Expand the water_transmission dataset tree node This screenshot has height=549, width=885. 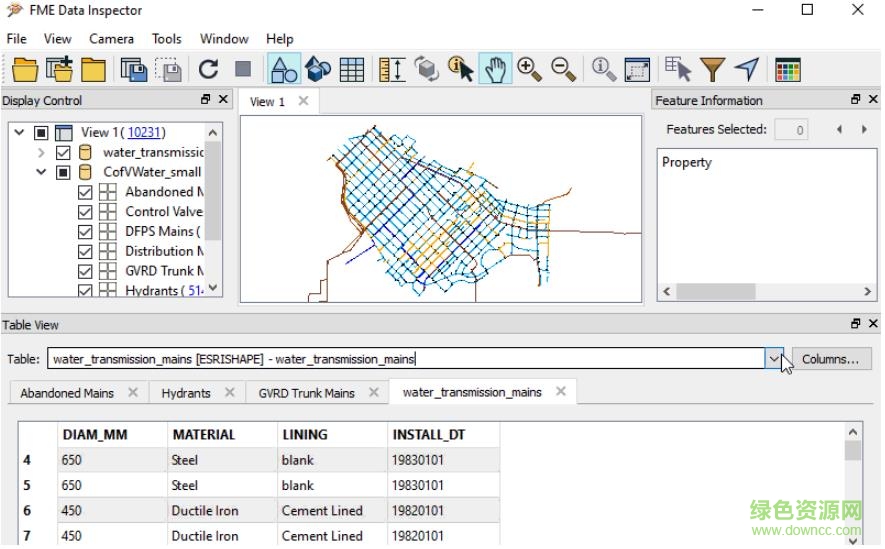41,153
